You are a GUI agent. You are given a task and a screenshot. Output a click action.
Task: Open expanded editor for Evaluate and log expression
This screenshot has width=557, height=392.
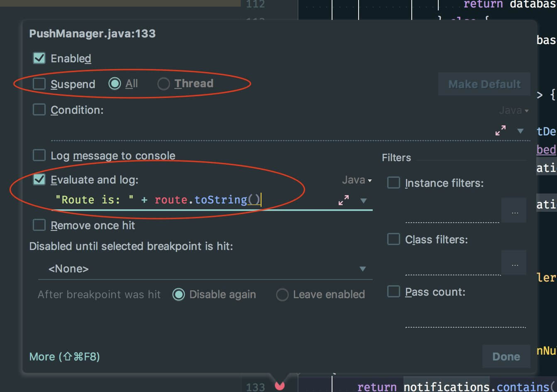343,200
